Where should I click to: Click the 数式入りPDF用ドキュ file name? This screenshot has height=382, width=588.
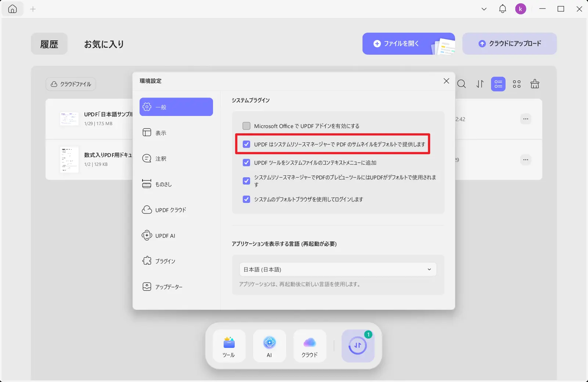coord(108,155)
